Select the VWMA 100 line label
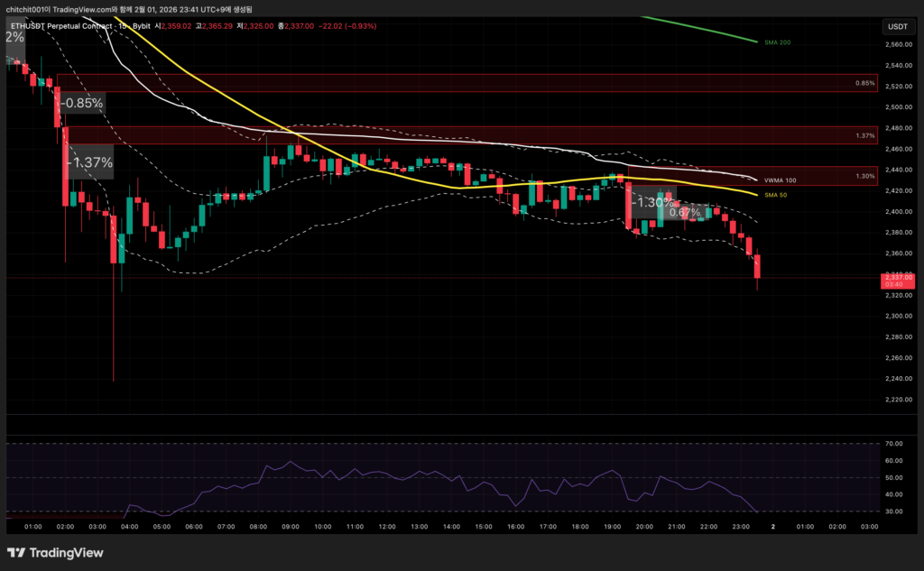 [x=780, y=180]
